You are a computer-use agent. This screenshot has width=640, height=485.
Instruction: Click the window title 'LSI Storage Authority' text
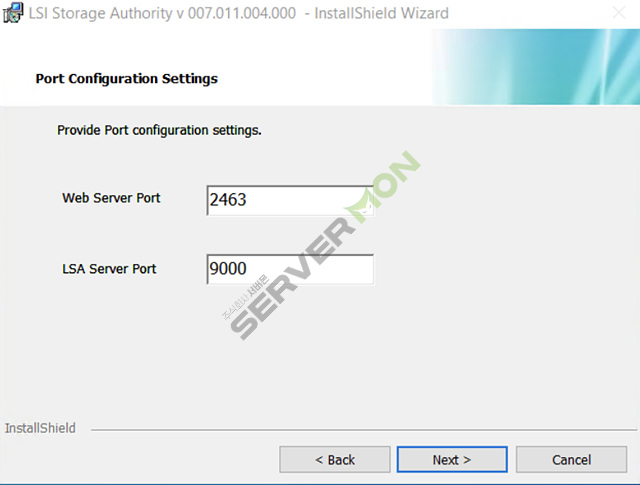point(100,13)
